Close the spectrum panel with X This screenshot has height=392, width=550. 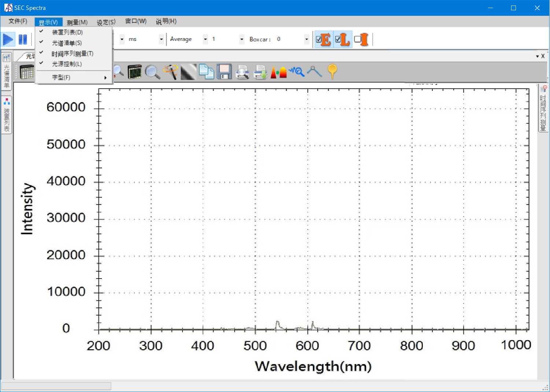543,56
